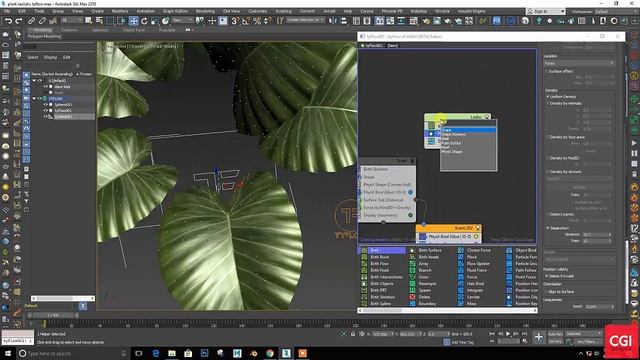Open the selection filter All dropdown
640x360 pixels.
coord(71,20)
